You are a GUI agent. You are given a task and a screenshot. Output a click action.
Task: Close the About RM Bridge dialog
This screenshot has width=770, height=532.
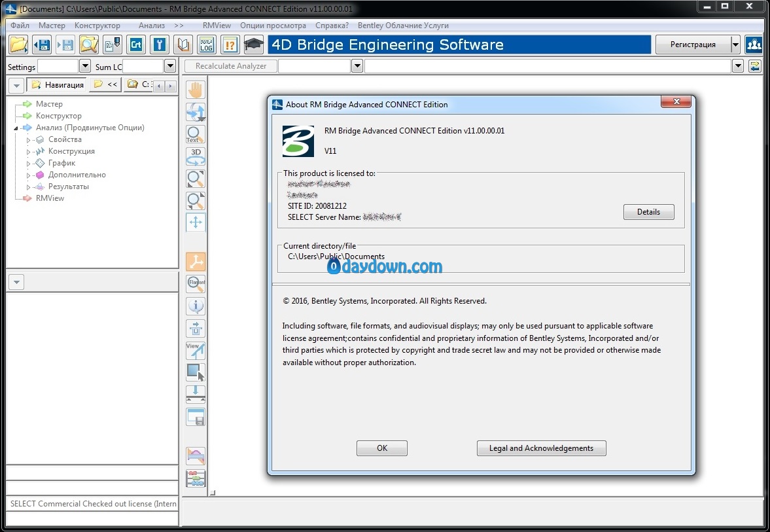click(x=676, y=101)
